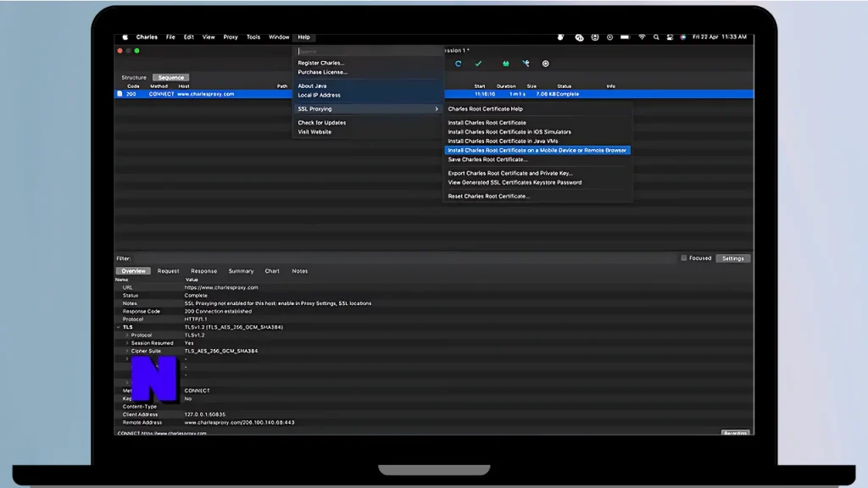This screenshot has height=488, width=868.
Task: Click the Client Address value 127.0.0.1:60835
Action: click(x=205, y=414)
